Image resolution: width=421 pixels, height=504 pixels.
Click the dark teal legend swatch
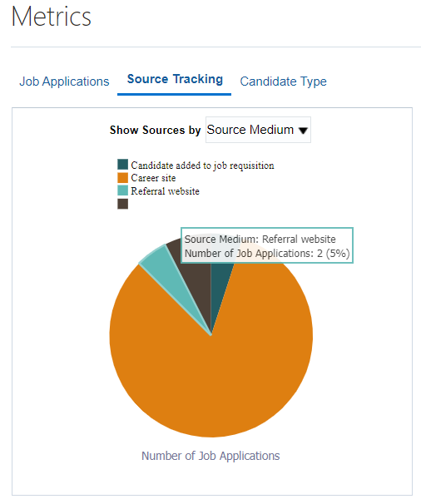(x=122, y=164)
